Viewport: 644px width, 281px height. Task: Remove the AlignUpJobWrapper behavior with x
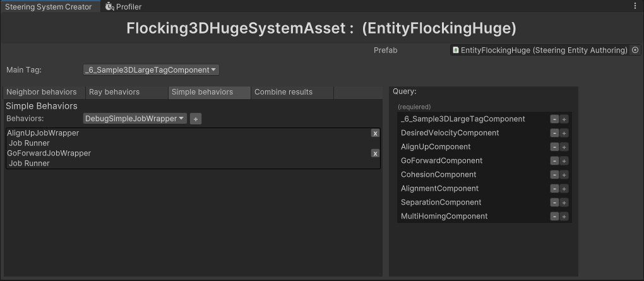(x=375, y=133)
